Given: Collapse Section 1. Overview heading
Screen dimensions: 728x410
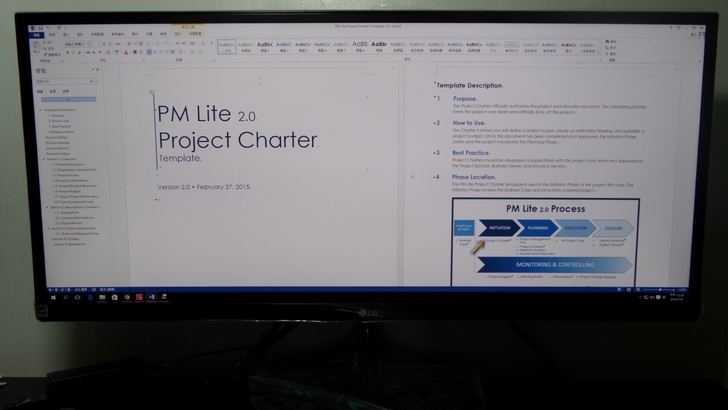Looking at the screenshot, I should (44, 159).
